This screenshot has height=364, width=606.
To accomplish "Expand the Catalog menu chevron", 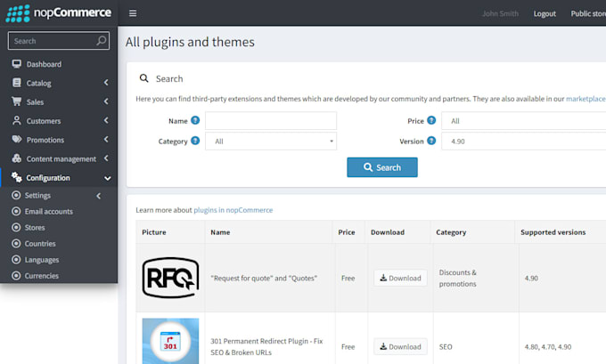I will (x=106, y=83).
